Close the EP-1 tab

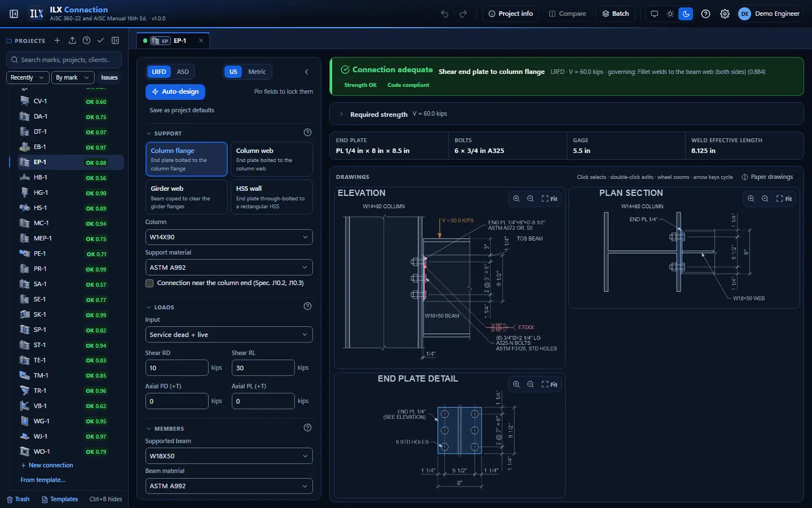pyautogui.click(x=201, y=41)
